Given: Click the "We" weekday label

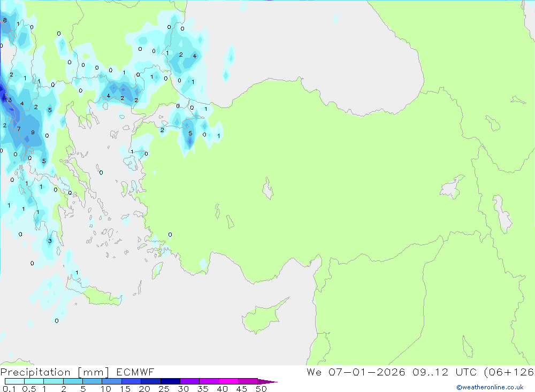Looking at the screenshot, I should coord(314,372).
